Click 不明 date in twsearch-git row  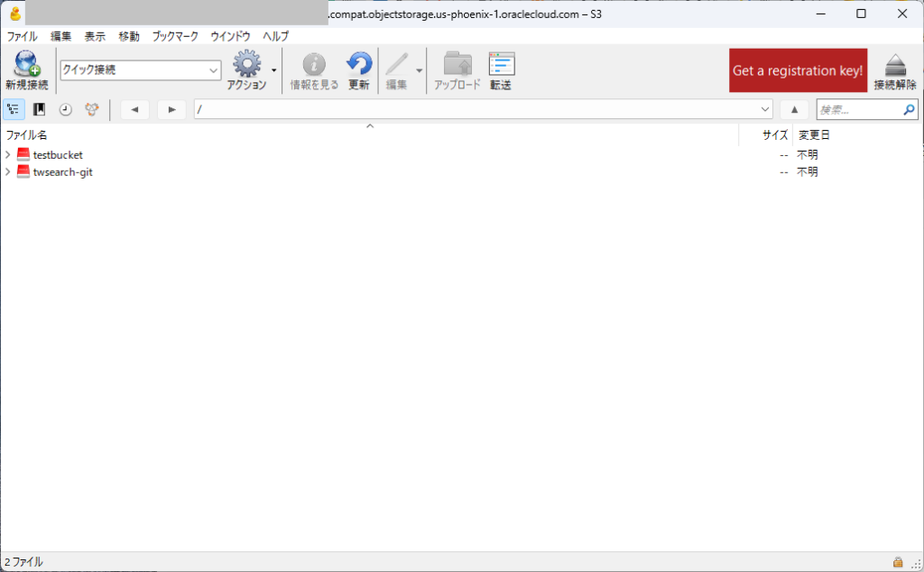pyautogui.click(x=808, y=172)
